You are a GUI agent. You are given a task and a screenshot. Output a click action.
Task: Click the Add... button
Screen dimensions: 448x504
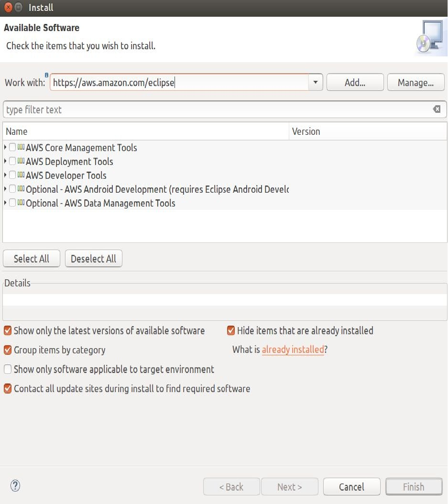coord(355,82)
